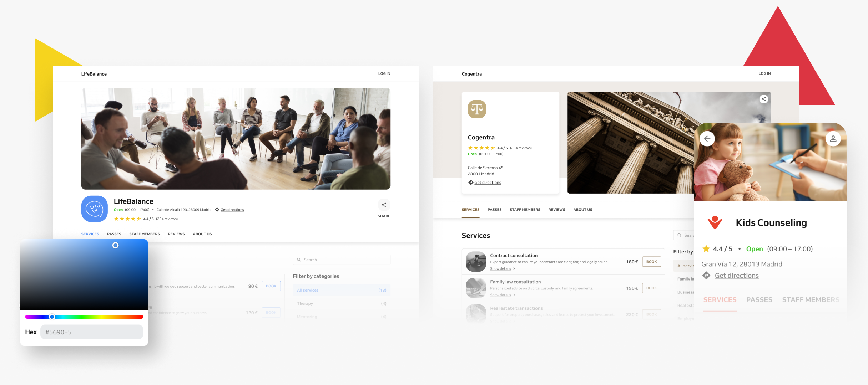Viewport: 868px width, 385px height.
Task: Click the Hex color input field
Action: coord(92,332)
